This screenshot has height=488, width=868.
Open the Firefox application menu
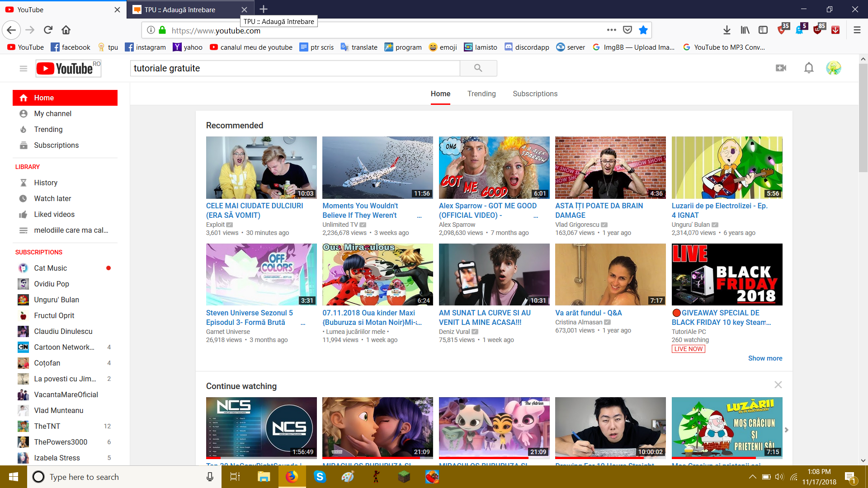857,30
